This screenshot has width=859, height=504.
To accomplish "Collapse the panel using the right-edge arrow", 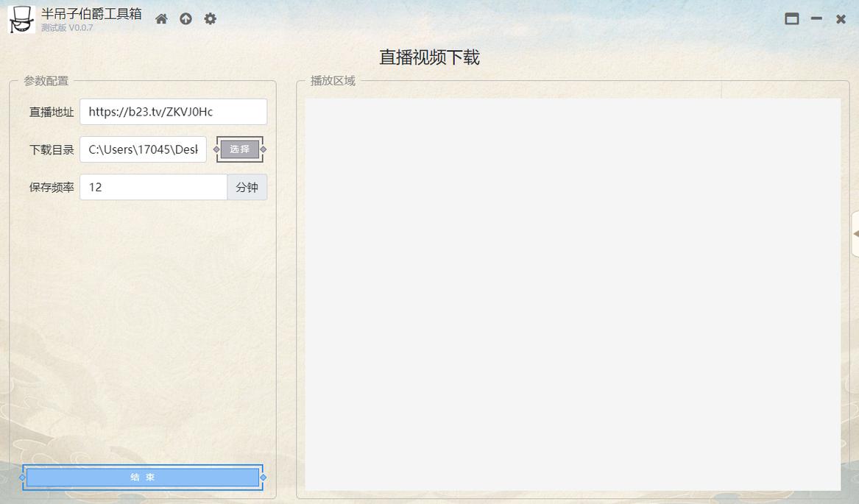I will click(x=855, y=234).
